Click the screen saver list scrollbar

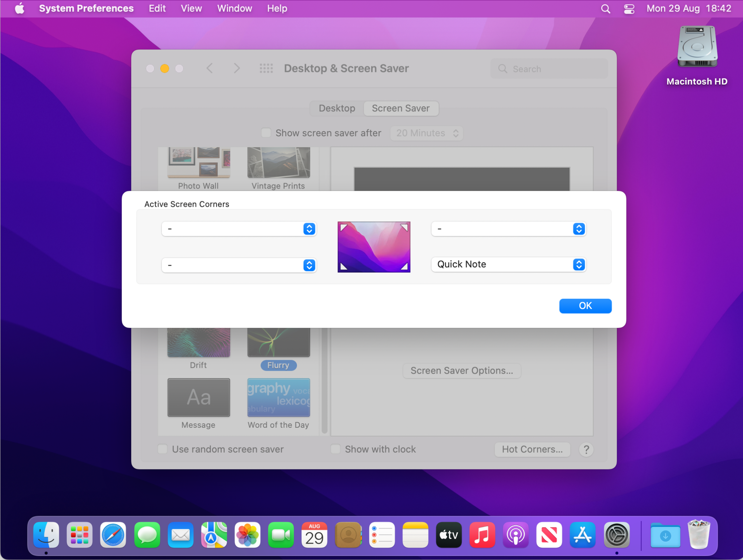coord(324,380)
